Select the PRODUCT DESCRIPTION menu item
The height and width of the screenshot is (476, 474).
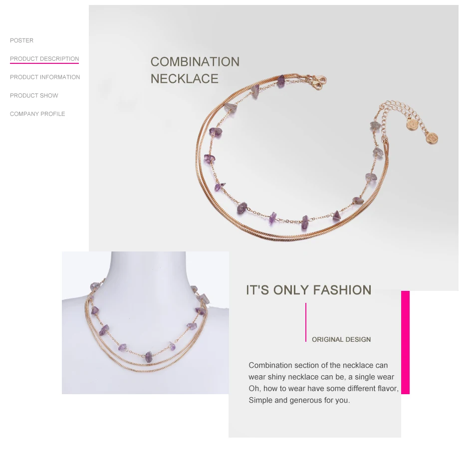click(x=44, y=58)
